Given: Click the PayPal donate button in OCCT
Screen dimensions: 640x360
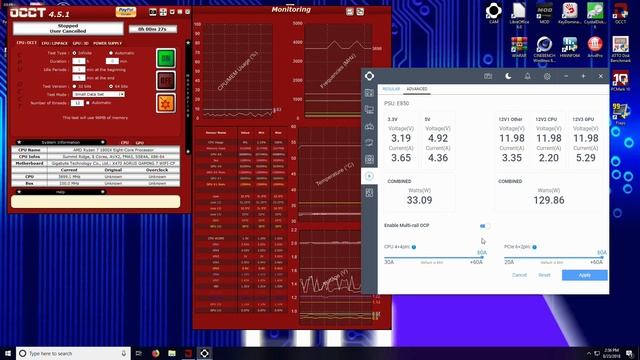Looking at the screenshot, I should pos(126,11).
